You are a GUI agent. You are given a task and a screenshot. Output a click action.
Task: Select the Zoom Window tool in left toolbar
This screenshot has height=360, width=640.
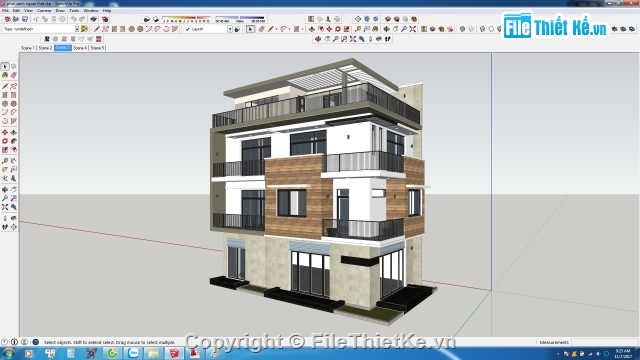click(x=13, y=198)
